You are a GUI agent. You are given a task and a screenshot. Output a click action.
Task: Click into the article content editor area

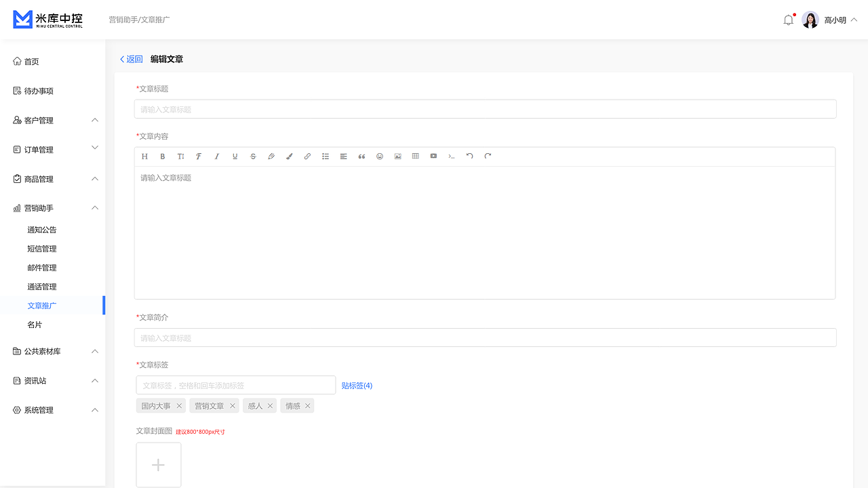click(x=485, y=232)
